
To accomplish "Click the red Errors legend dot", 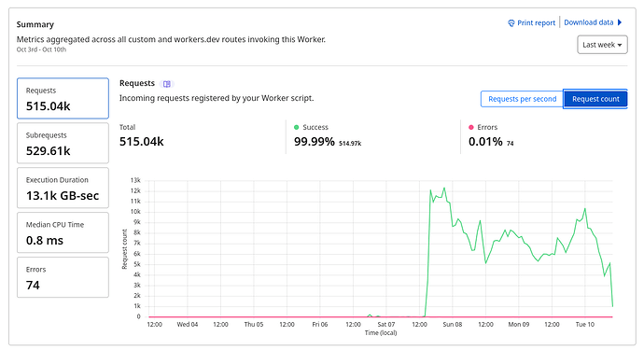I will 471,127.
